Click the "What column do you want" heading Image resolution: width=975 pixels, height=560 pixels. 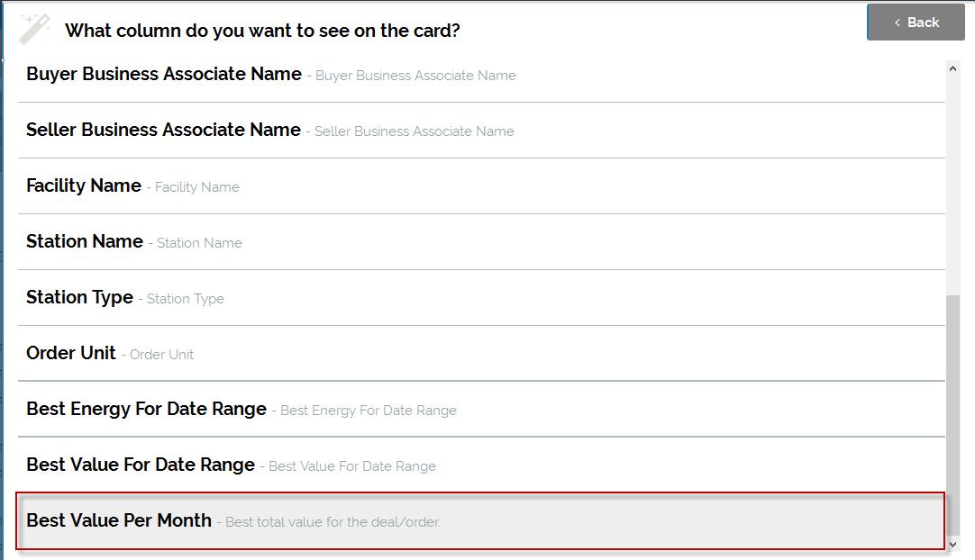(x=262, y=31)
